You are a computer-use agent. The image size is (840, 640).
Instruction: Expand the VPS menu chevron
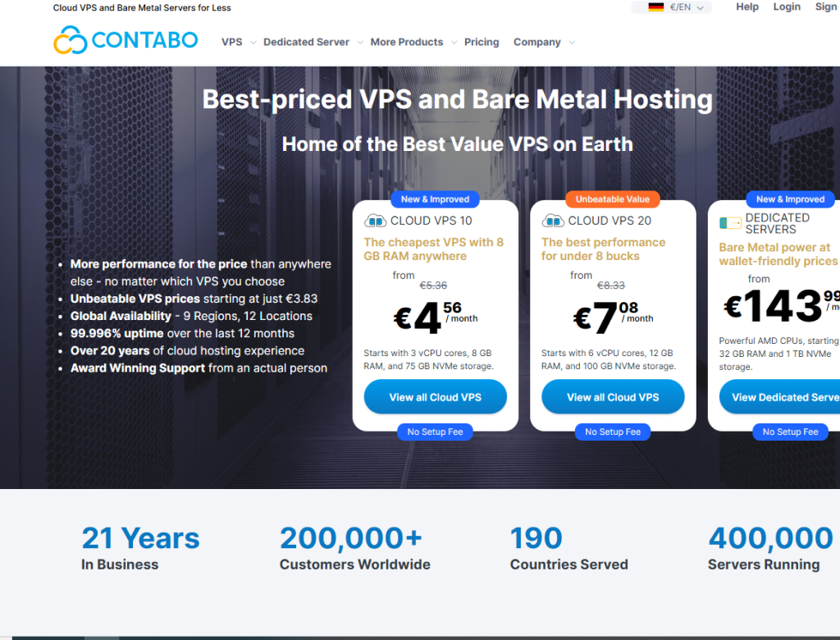[253, 43]
